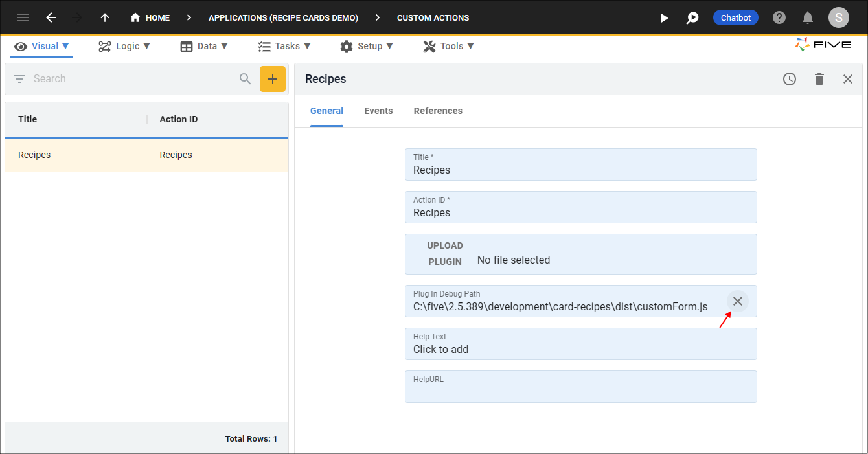Edit the Title field
The height and width of the screenshot is (454, 868).
(580, 165)
